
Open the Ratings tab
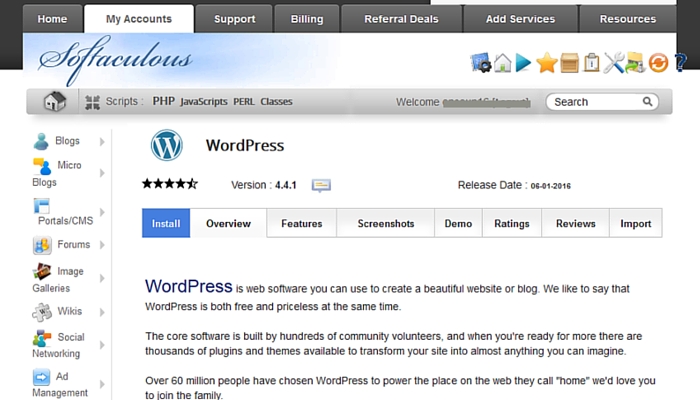[512, 223]
